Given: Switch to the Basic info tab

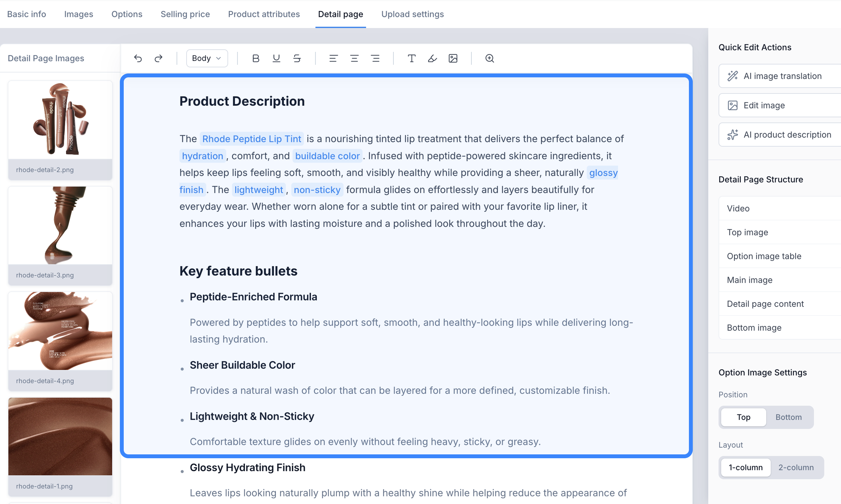Looking at the screenshot, I should pyautogui.click(x=26, y=14).
